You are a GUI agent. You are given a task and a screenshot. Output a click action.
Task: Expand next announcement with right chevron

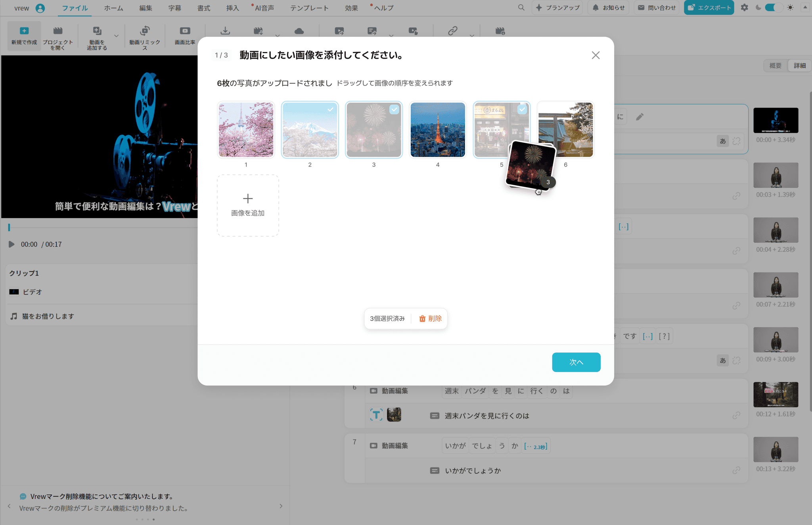[x=281, y=506]
